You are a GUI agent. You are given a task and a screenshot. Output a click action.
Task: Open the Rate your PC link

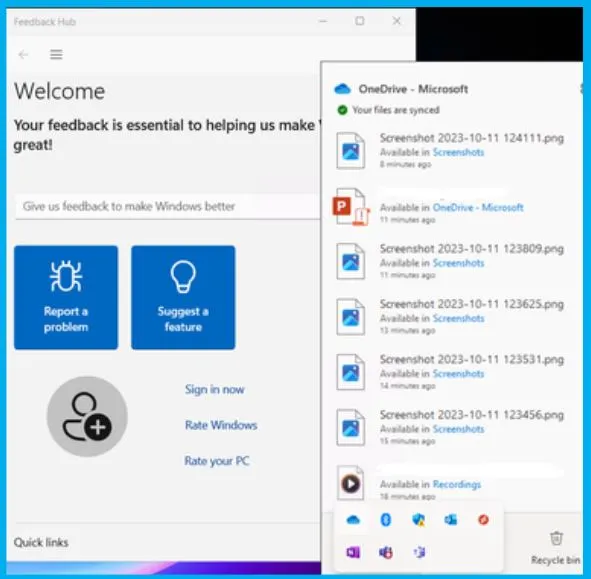(x=217, y=461)
